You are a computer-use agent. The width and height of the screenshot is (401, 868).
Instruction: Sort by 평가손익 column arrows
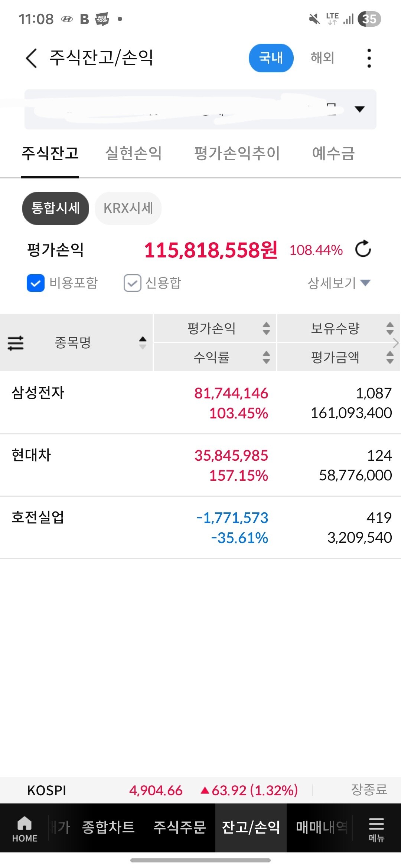(x=266, y=328)
